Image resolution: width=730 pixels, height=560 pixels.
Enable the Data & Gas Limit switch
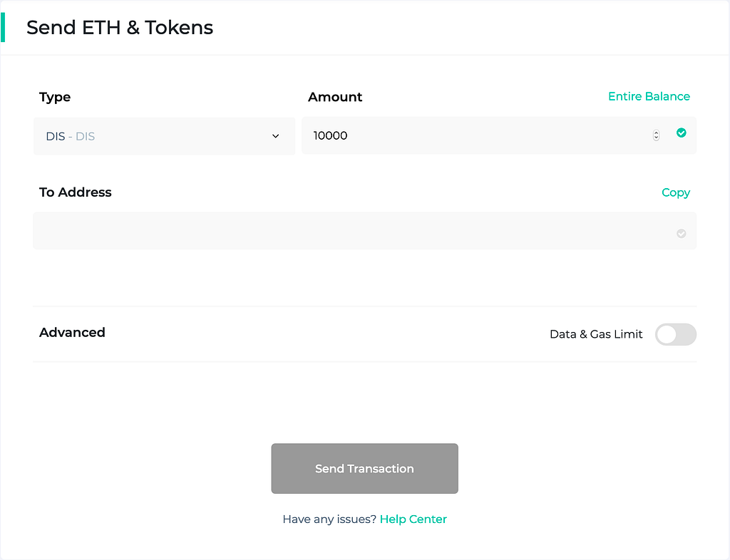675,334
